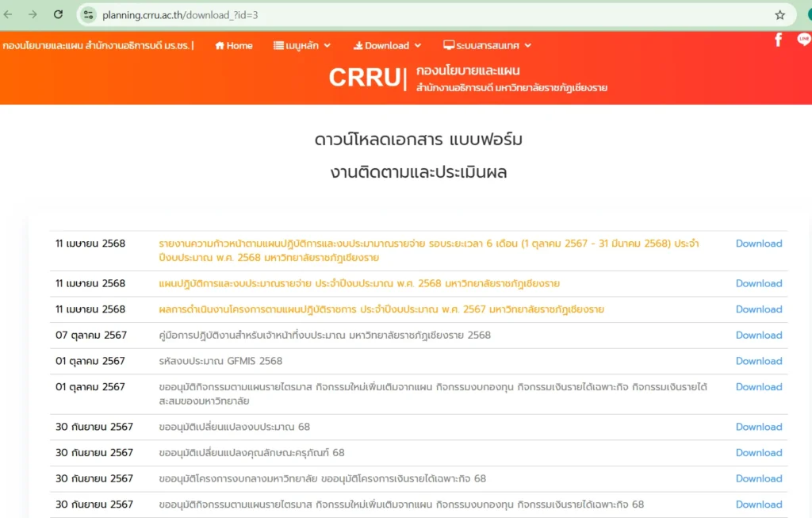Image resolution: width=812 pixels, height=518 pixels.
Task: Click the 30 กันยายน title ขออนุมัติกิจกรรมตามแผนรายไตรมาส
Action: click(x=401, y=505)
